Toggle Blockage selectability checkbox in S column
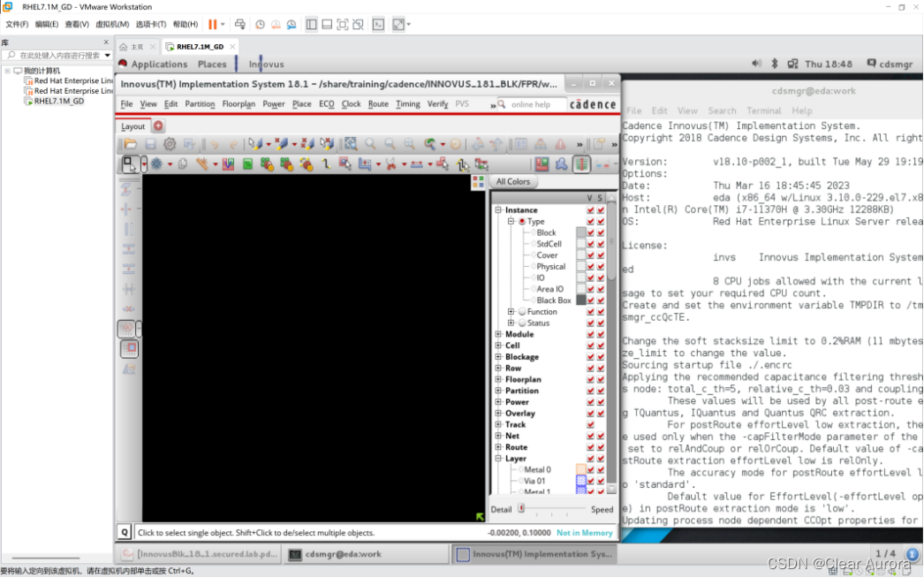 pos(601,357)
